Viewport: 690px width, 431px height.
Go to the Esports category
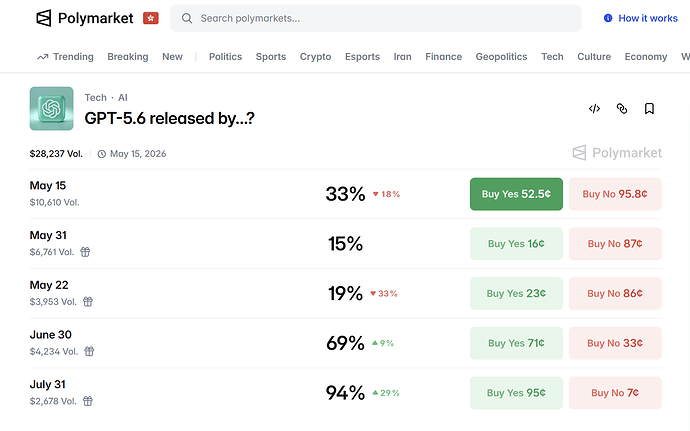tap(362, 57)
